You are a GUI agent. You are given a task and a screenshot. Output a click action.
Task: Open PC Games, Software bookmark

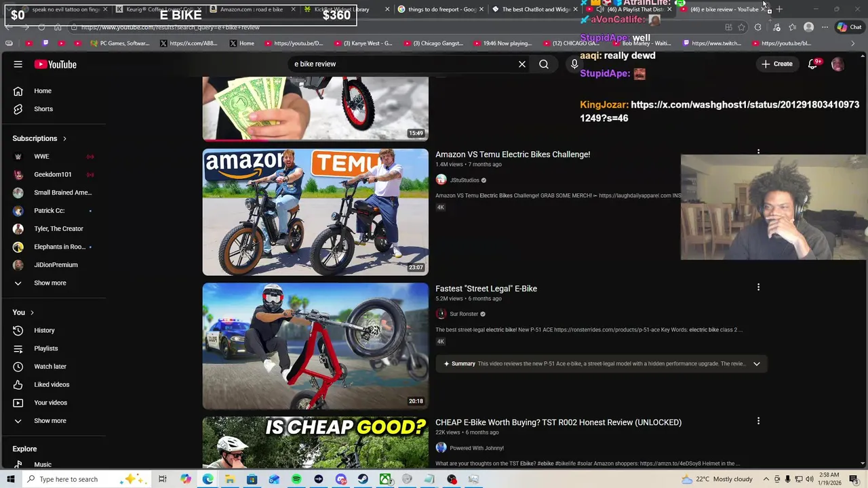click(x=119, y=43)
